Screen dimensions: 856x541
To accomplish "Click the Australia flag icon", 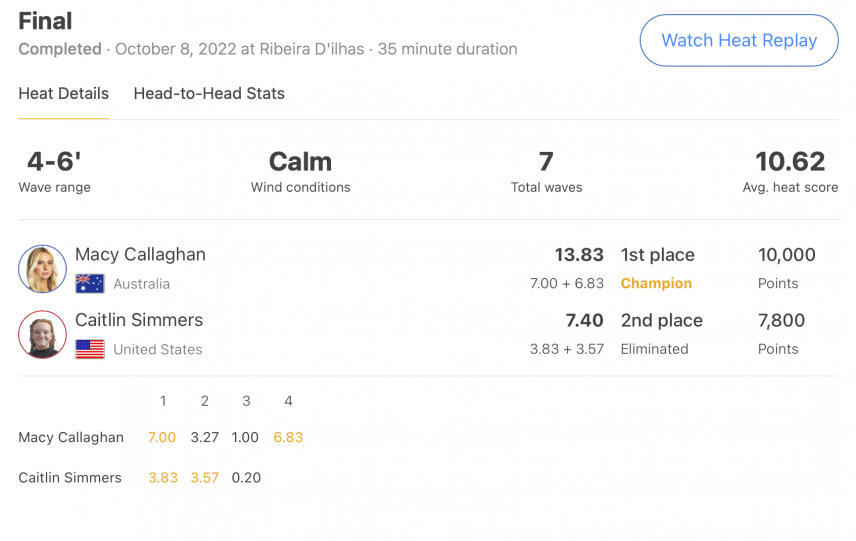I will coord(90,284).
